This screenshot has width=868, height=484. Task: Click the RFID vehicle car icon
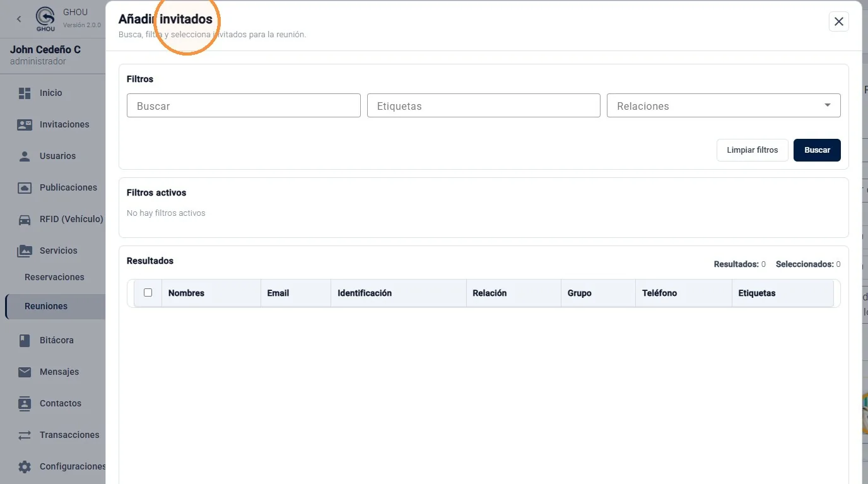tap(25, 219)
